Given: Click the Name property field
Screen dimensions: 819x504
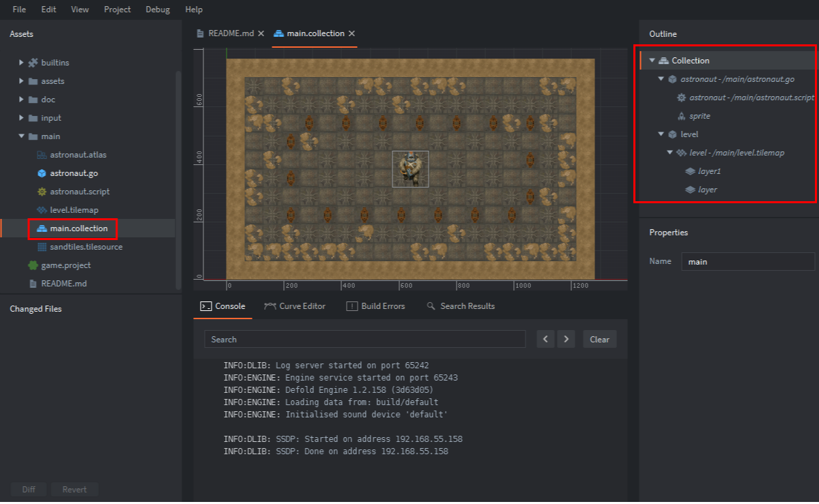Looking at the screenshot, I should [x=748, y=261].
